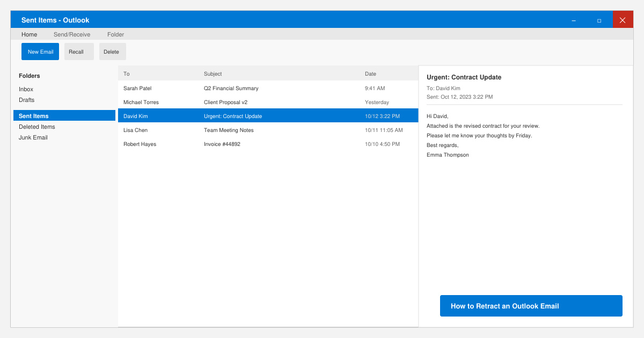Click the 10/12 3:22 PM date cell
Image resolution: width=644 pixels, height=338 pixels.
tap(382, 116)
